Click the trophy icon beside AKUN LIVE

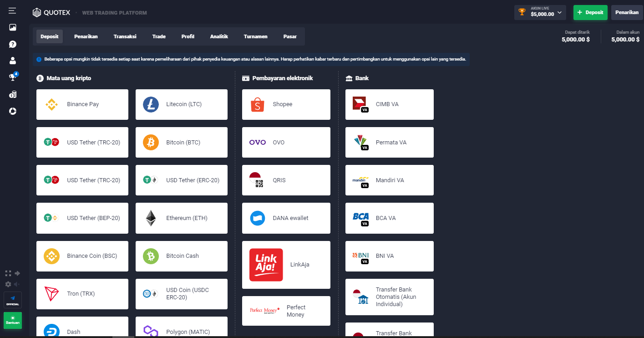[x=522, y=12]
